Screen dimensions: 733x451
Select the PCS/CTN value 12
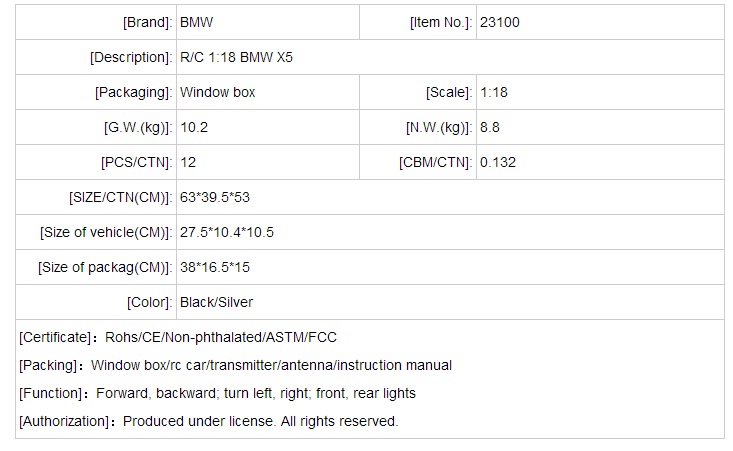(188, 162)
